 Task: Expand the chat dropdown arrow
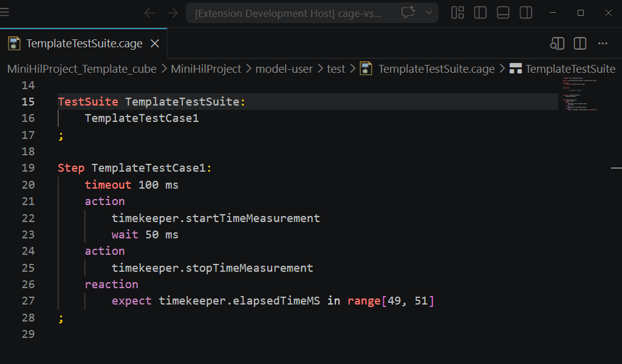[429, 12]
